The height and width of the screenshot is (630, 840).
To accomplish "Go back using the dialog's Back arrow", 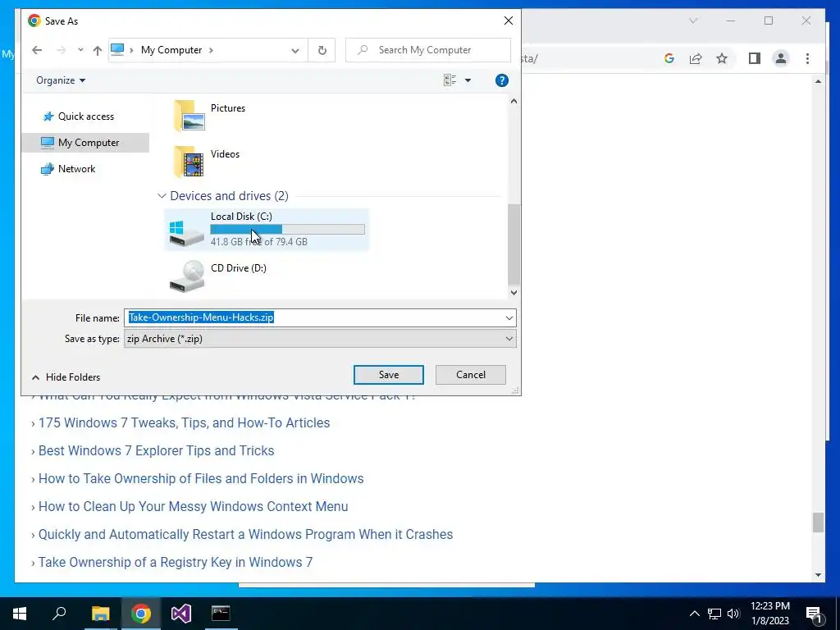I will (36, 50).
